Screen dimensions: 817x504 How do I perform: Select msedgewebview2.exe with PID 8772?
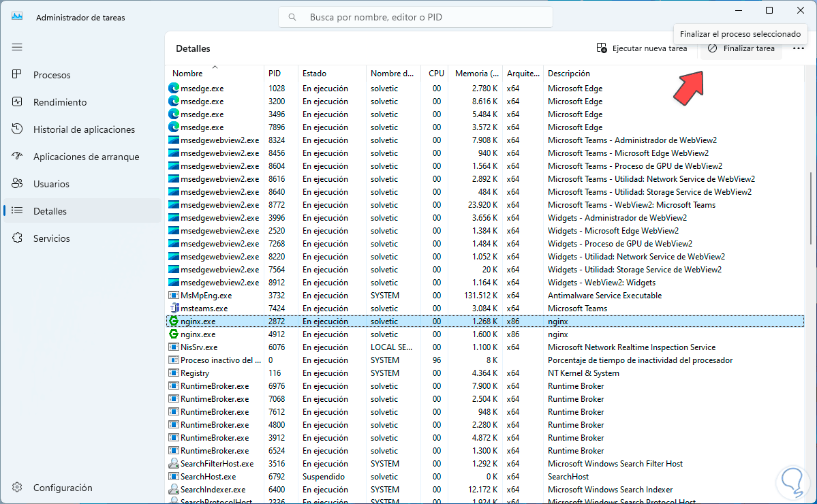tap(485, 204)
